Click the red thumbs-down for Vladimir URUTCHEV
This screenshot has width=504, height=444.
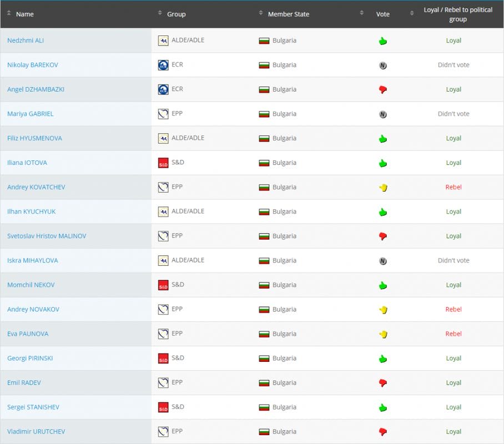(382, 432)
